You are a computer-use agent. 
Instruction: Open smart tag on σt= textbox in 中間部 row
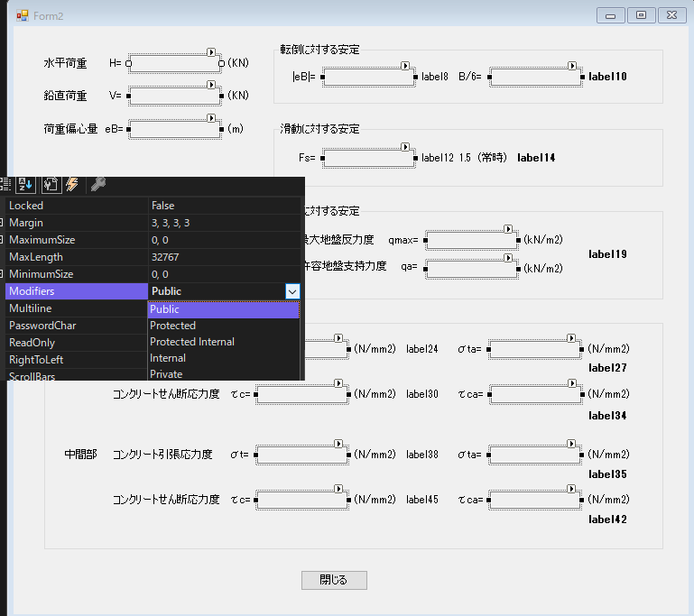point(338,443)
